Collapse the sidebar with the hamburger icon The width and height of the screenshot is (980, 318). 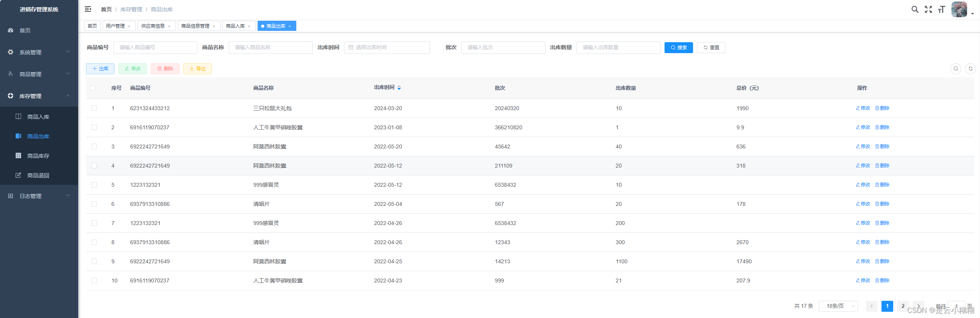pyautogui.click(x=88, y=9)
